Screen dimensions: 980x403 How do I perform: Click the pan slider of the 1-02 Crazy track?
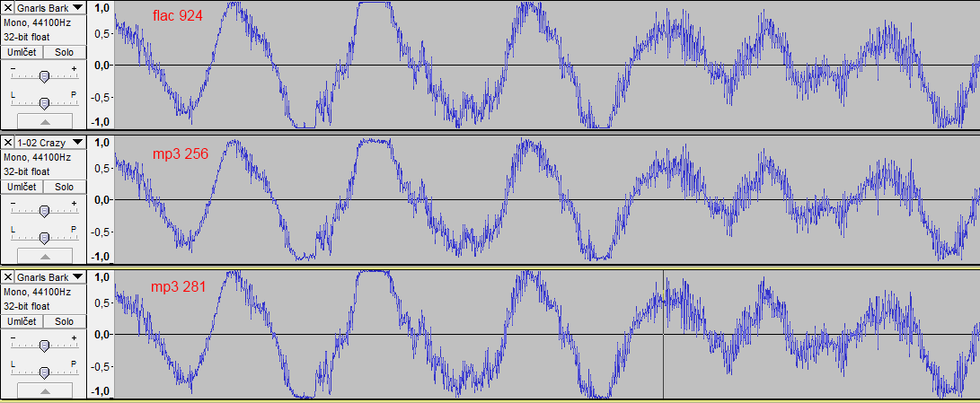[x=44, y=238]
